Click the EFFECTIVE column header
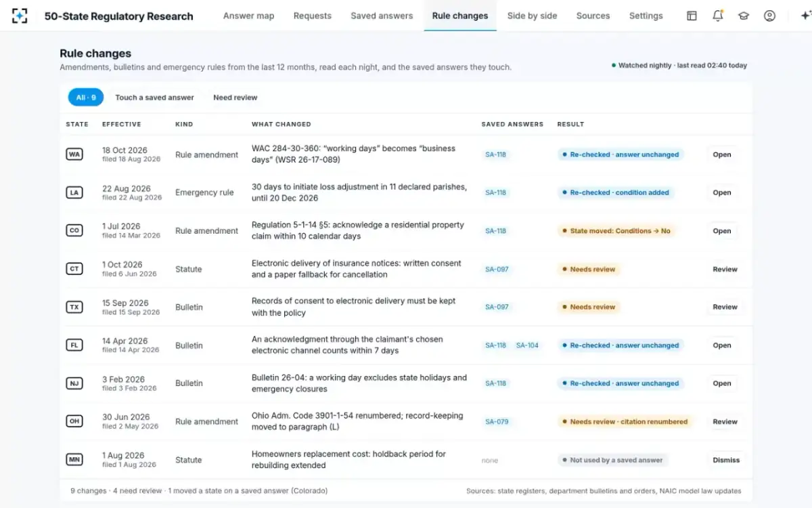Image resolution: width=812 pixels, height=508 pixels. tap(122, 125)
